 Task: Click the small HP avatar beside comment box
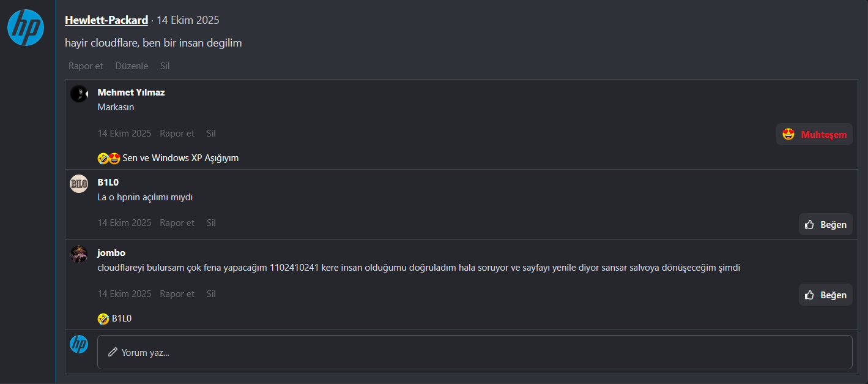point(79,344)
